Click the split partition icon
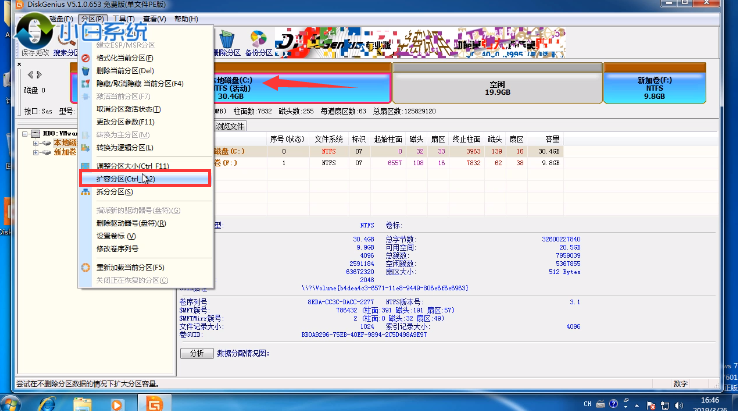The height and width of the screenshot is (411, 738). coord(85,191)
